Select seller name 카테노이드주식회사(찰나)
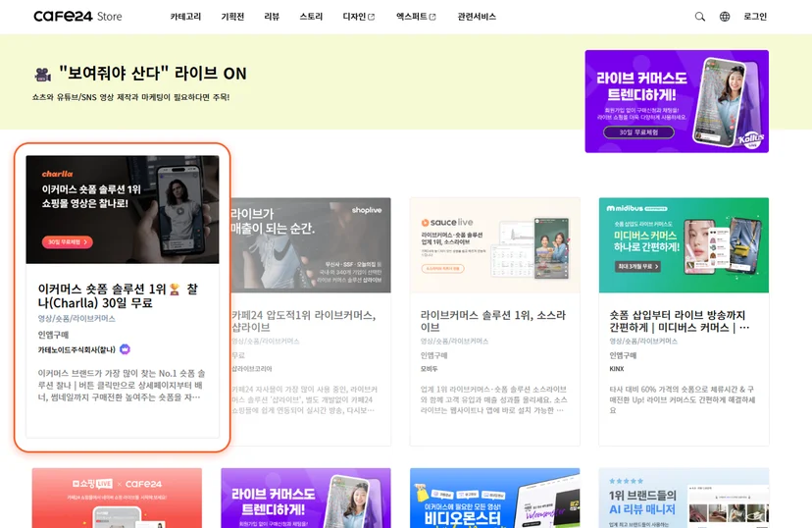Image resolution: width=812 pixels, height=528 pixels. (x=76, y=349)
